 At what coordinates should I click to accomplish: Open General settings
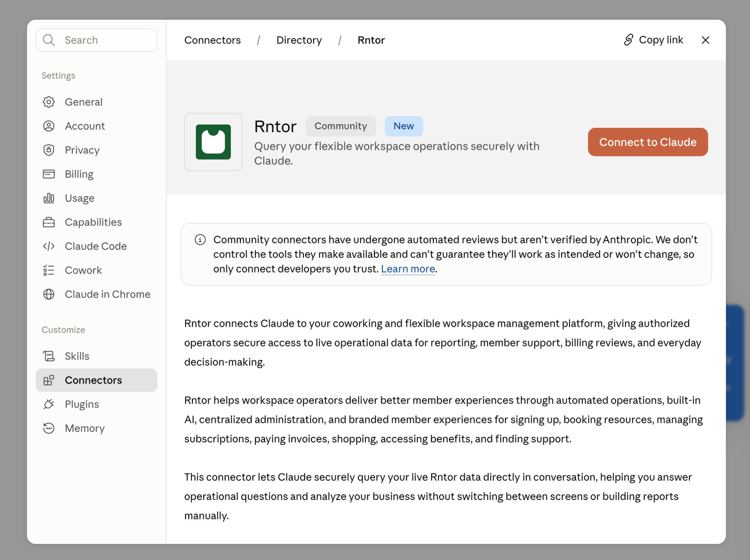96,102
